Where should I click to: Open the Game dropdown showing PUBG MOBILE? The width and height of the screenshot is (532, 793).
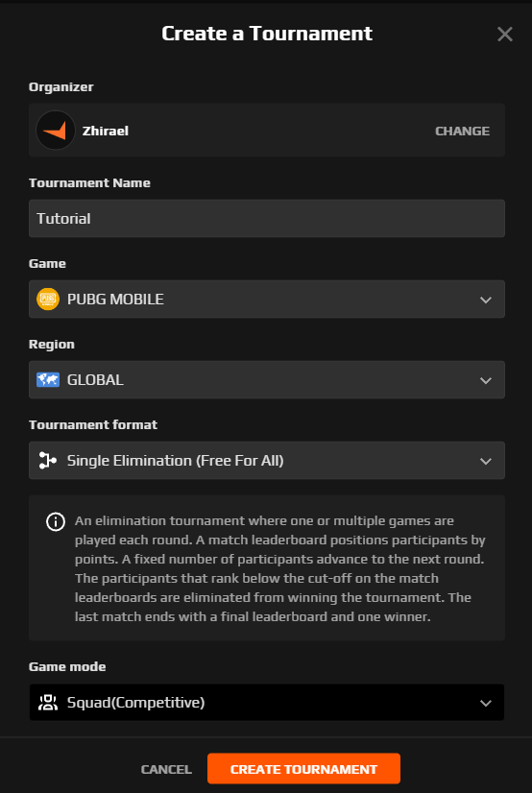267,299
